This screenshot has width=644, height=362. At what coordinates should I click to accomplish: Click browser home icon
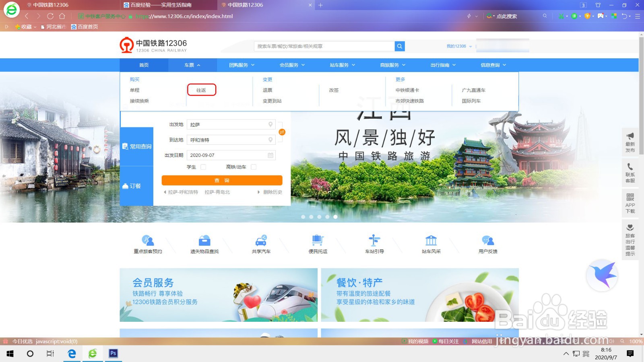pyautogui.click(x=62, y=16)
